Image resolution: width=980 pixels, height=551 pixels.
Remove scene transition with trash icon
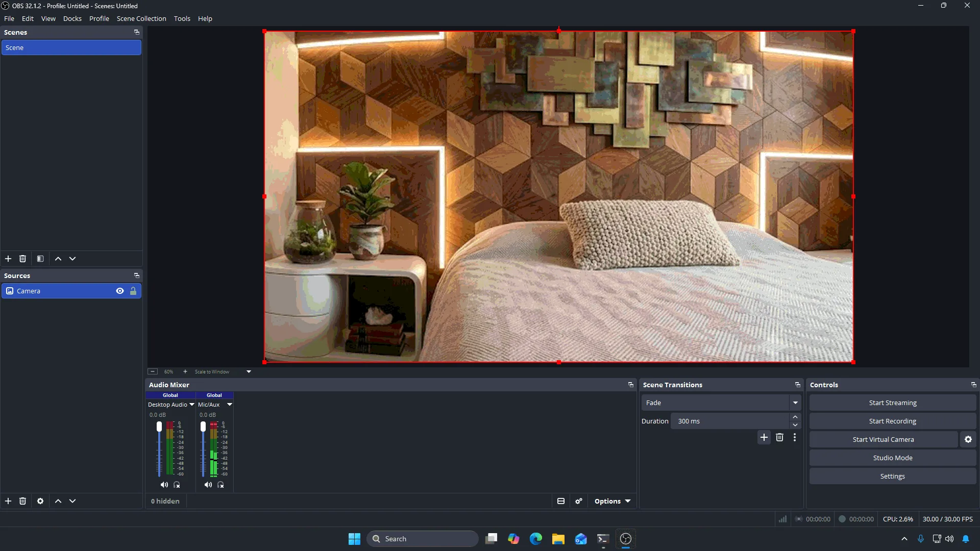click(779, 437)
